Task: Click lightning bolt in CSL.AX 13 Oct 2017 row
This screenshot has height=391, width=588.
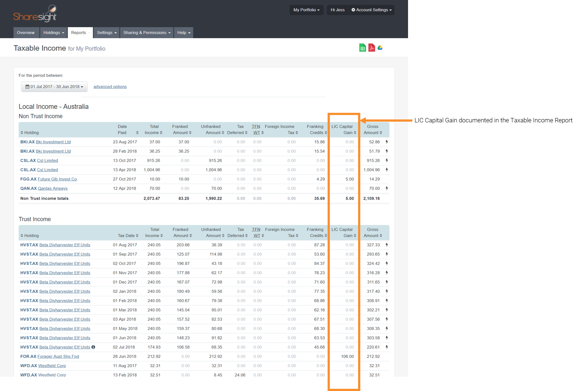Action: pyautogui.click(x=387, y=161)
